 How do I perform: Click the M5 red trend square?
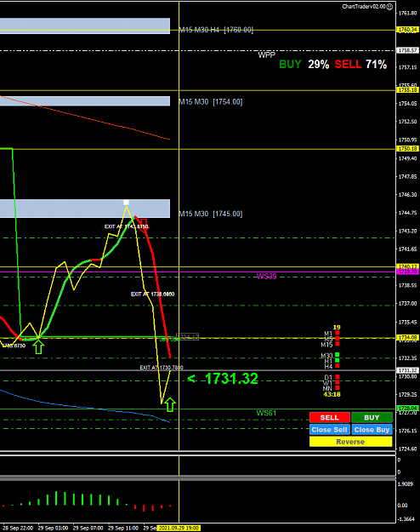click(338, 339)
